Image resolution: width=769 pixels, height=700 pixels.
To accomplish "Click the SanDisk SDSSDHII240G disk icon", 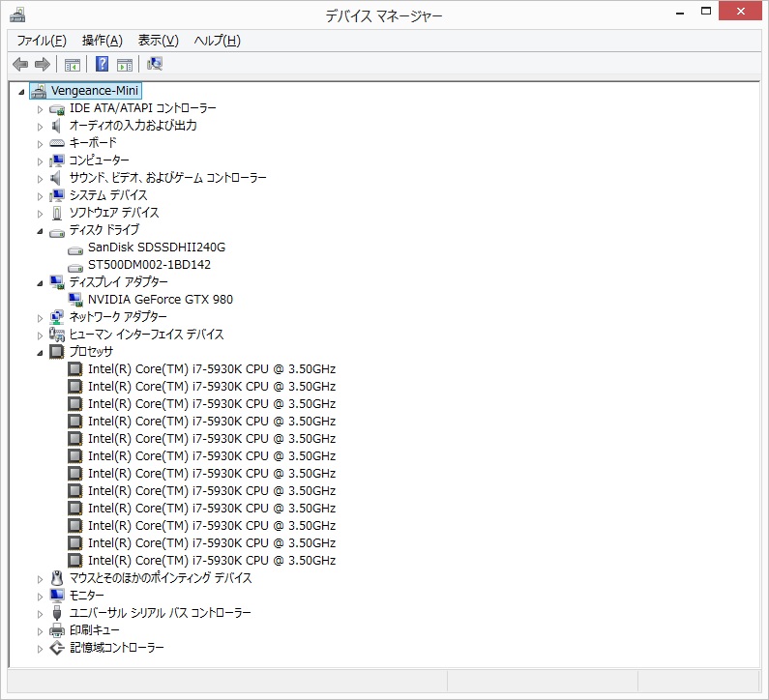I will 75,250.
